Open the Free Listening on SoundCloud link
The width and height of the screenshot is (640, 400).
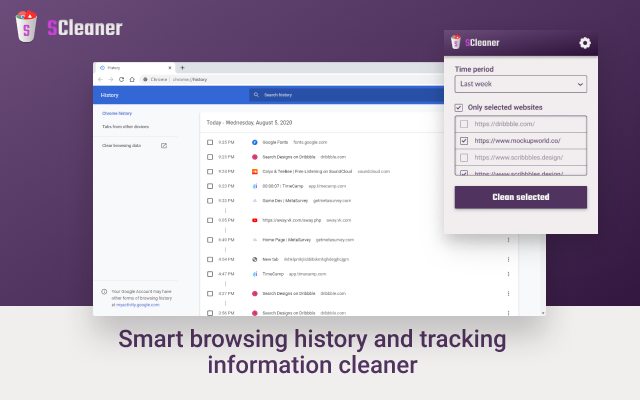307,172
